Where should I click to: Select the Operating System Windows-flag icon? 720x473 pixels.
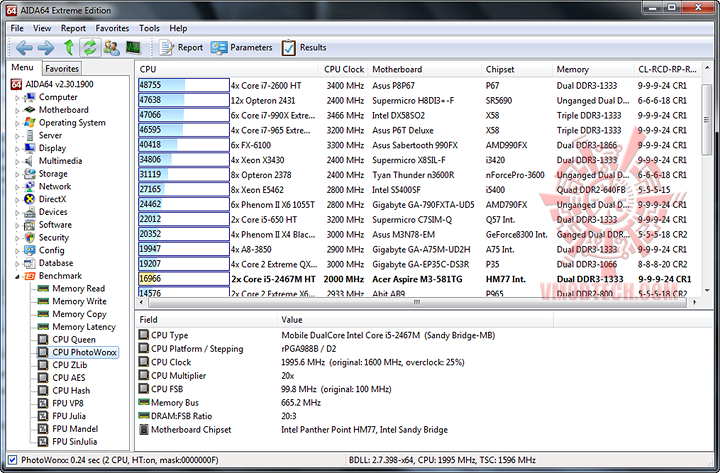[30, 123]
